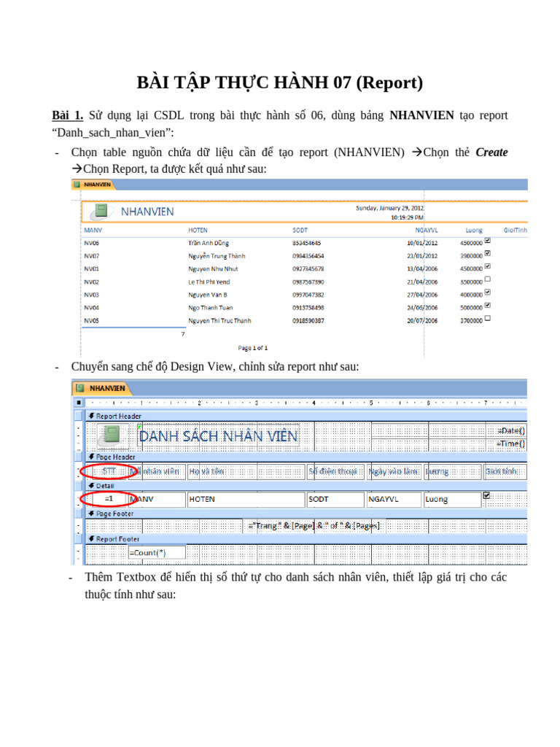Select the Page Header section bar
560x747 pixels.
point(306,457)
